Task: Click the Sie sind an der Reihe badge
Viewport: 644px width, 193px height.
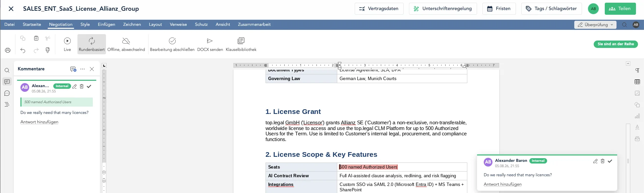Action: tap(616, 44)
